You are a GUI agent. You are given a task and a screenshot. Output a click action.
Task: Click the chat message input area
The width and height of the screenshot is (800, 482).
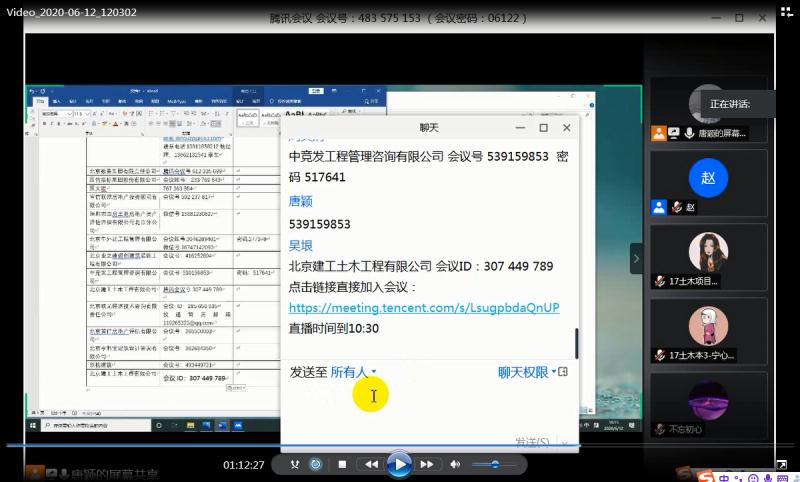click(x=430, y=408)
